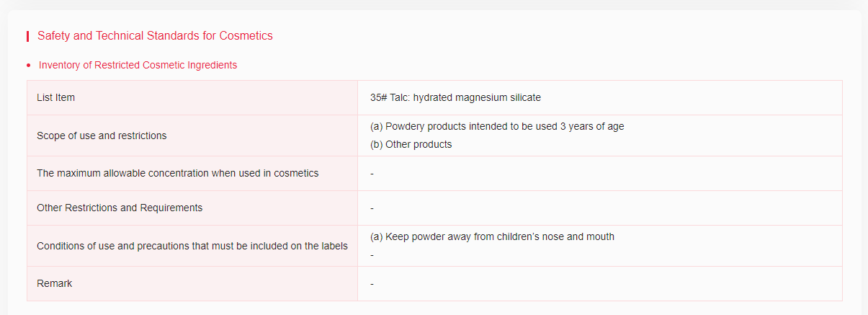Click the red bar beside the section heading
The width and height of the screenshot is (868, 315).
coord(27,35)
